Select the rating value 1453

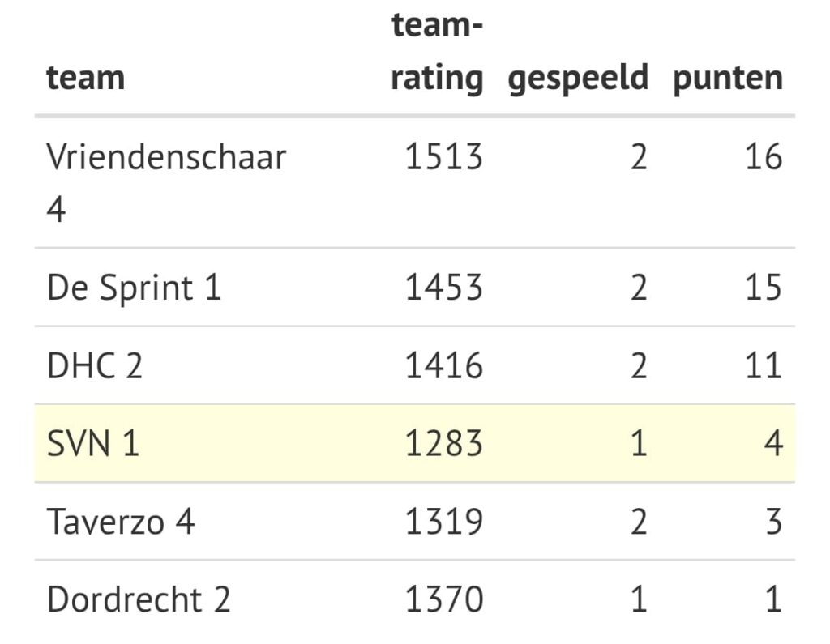[443, 288]
